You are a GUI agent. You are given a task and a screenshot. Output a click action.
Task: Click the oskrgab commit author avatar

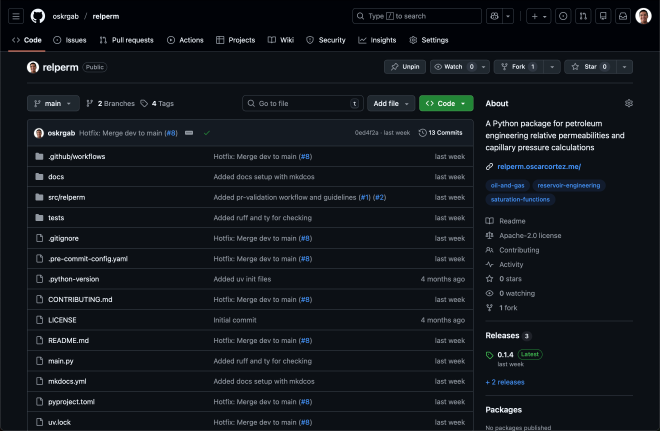[x=39, y=133]
